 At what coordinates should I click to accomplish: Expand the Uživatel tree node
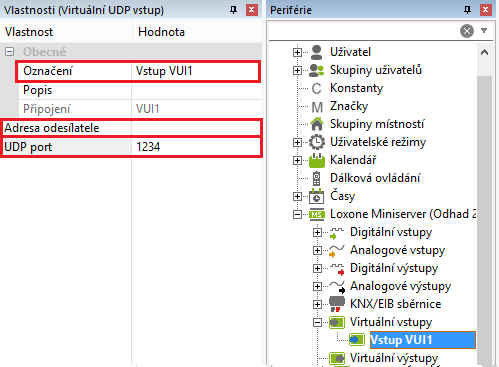tap(297, 52)
